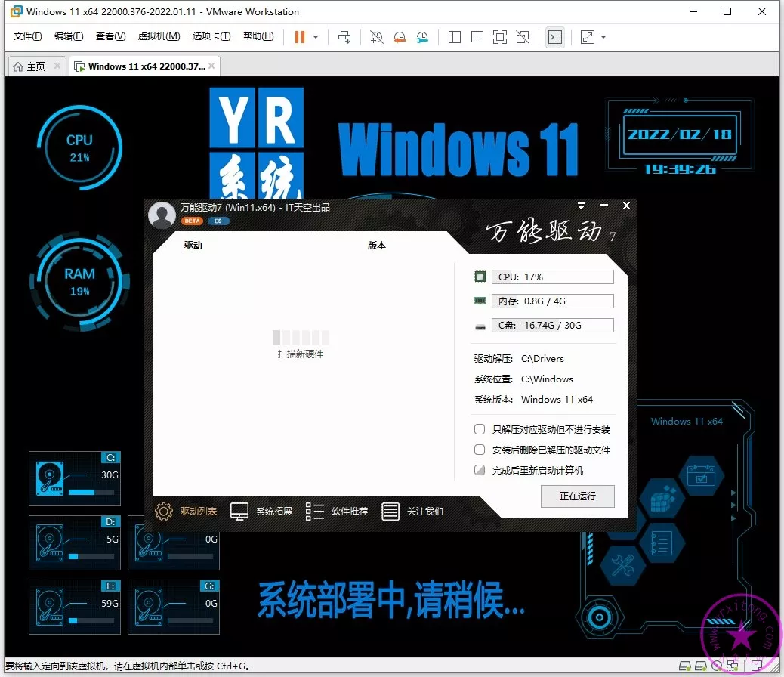Enable 安装后删除已解压的驱动文件 checkbox

coord(480,450)
